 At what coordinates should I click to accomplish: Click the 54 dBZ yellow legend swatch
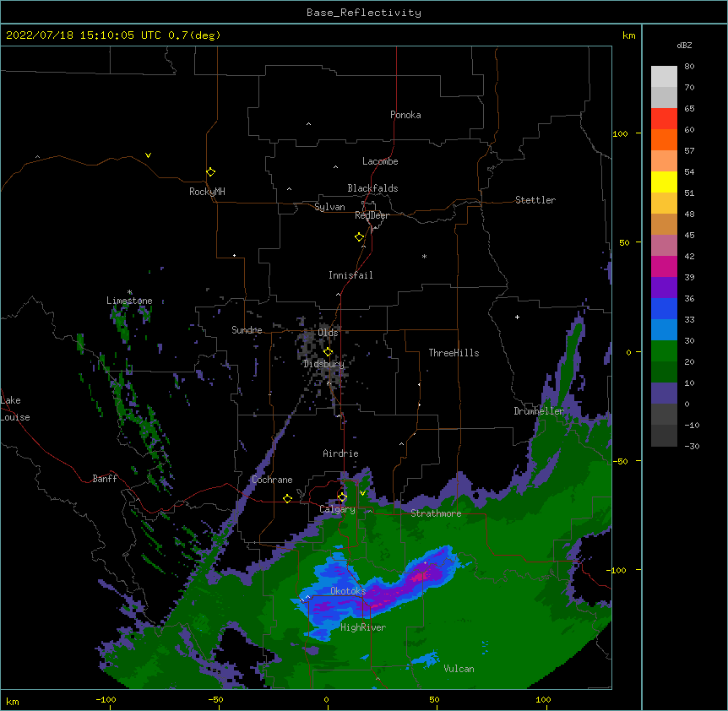pos(664,182)
